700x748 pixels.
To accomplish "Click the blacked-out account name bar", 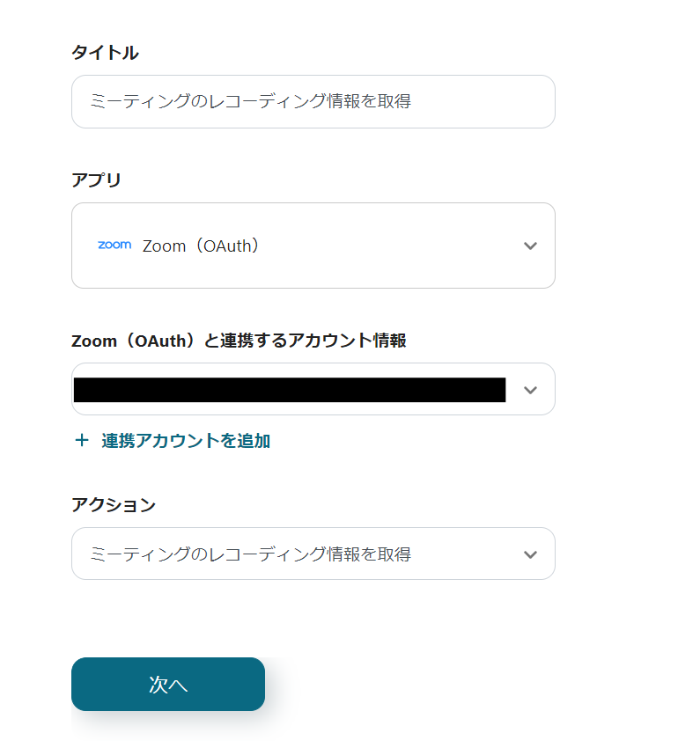I will (x=290, y=390).
